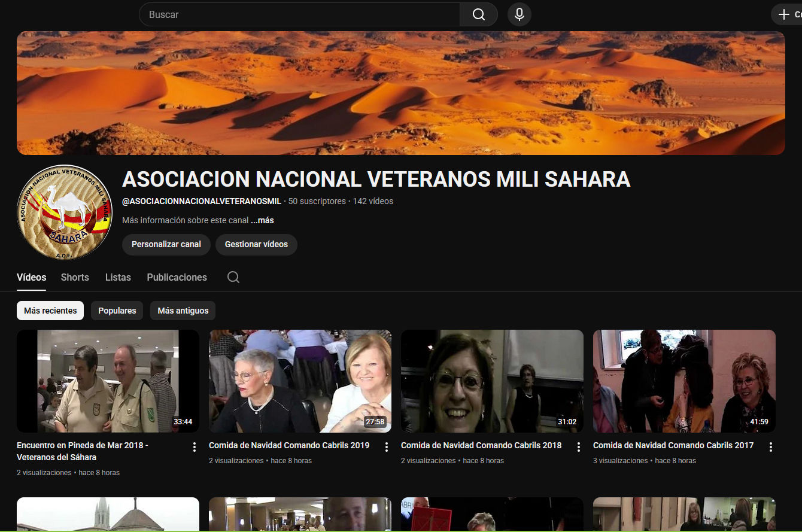802x532 pixels.
Task: Click the Gestionar vídeos button
Action: [x=256, y=244]
